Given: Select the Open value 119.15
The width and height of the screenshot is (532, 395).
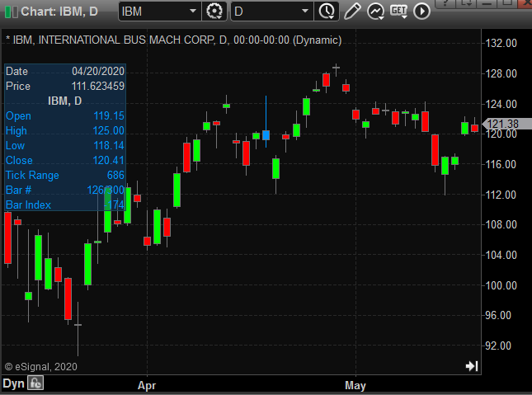Looking at the screenshot, I should pos(109,115).
